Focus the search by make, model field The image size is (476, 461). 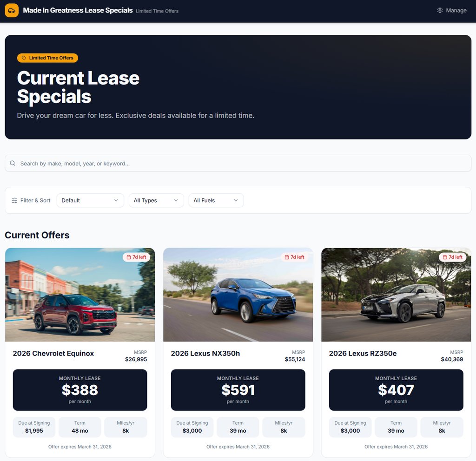(238, 163)
